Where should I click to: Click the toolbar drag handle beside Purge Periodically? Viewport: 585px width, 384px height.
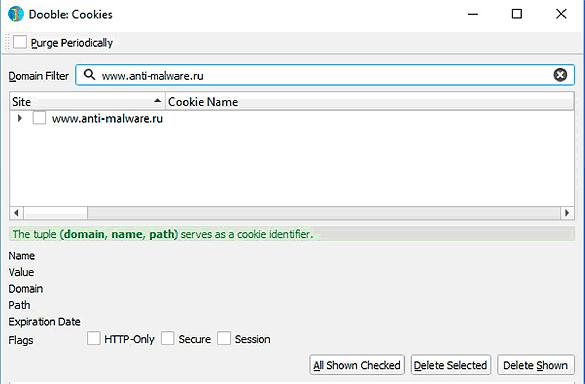tap(7, 42)
